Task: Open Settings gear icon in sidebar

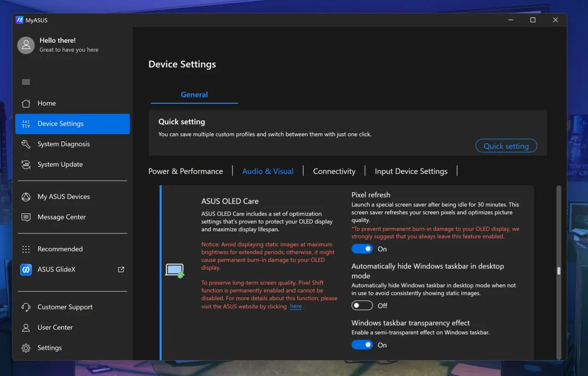Action: (26, 348)
